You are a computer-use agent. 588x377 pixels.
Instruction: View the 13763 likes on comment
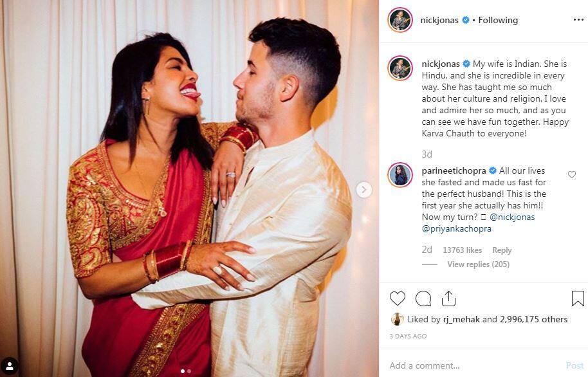[462, 250]
